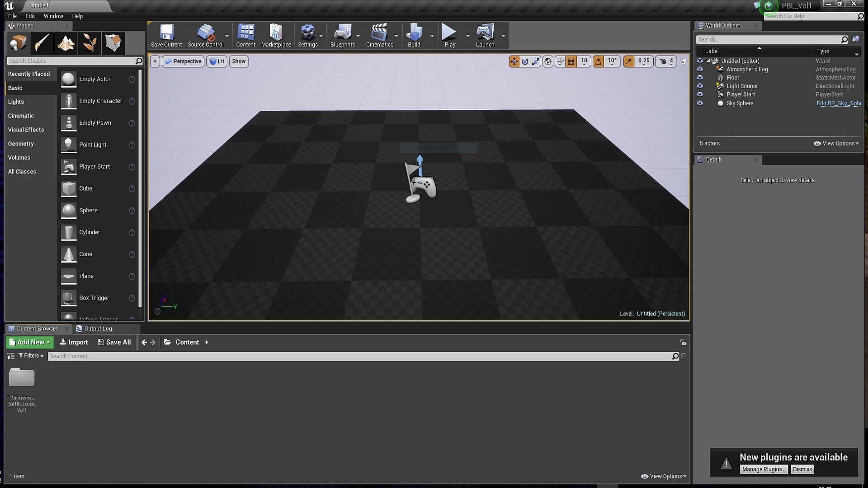Toggle world/local coordinate system icon

point(548,61)
